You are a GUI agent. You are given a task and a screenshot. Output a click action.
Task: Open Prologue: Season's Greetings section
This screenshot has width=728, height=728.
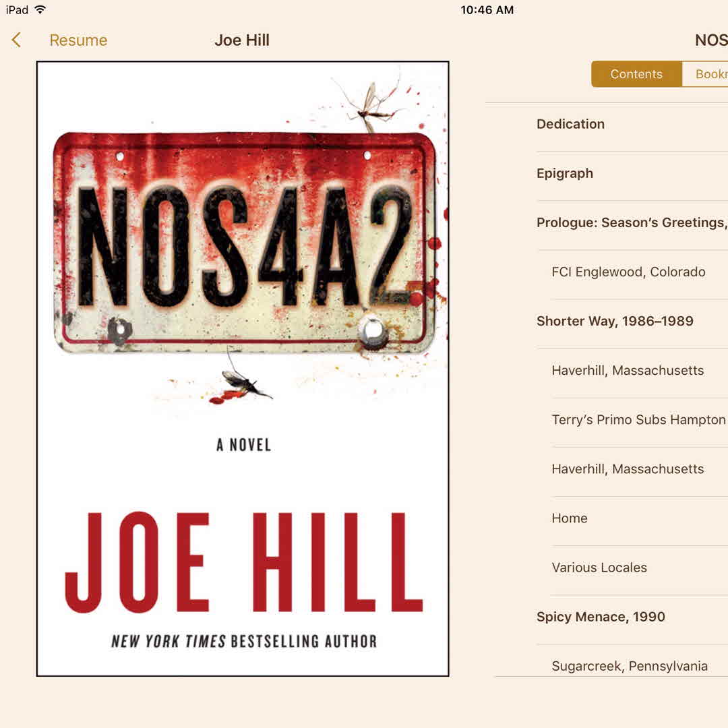(632, 223)
